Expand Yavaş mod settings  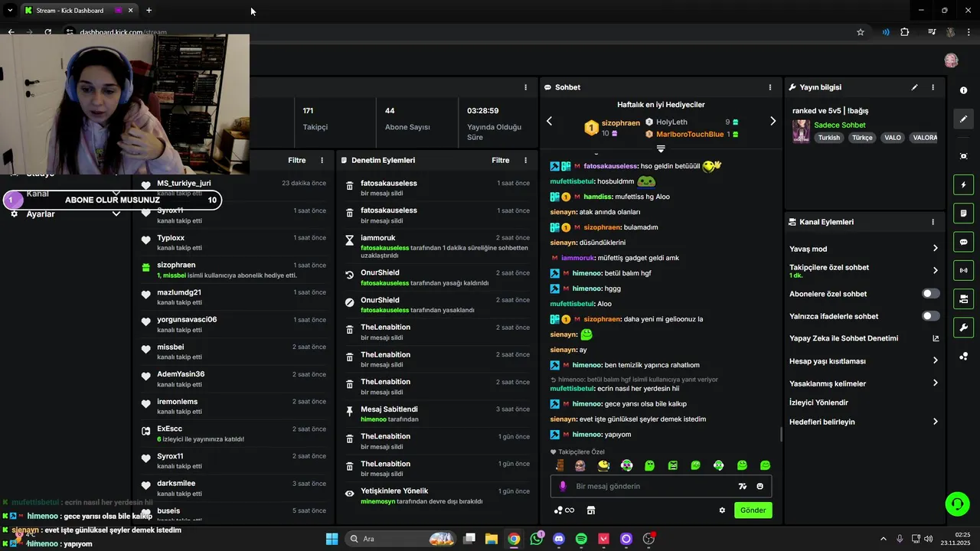coord(935,249)
